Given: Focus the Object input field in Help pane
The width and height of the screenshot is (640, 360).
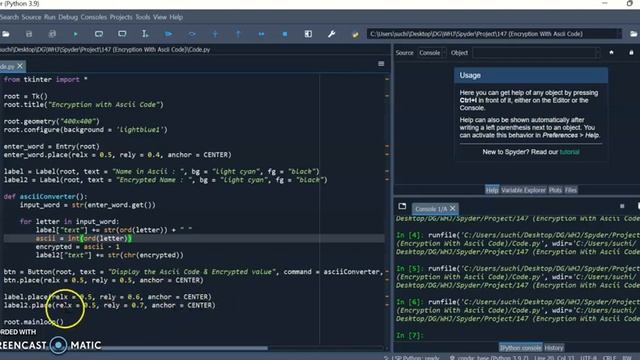Looking at the screenshot, I should pos(536,53).
